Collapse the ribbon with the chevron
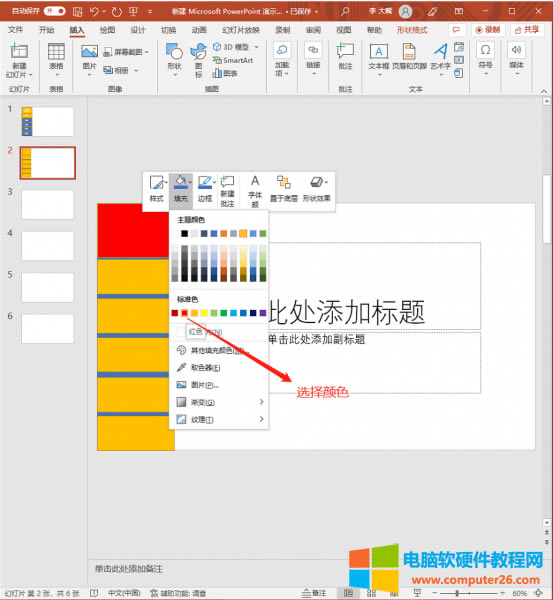553x600 pixels. pos(544,91)
